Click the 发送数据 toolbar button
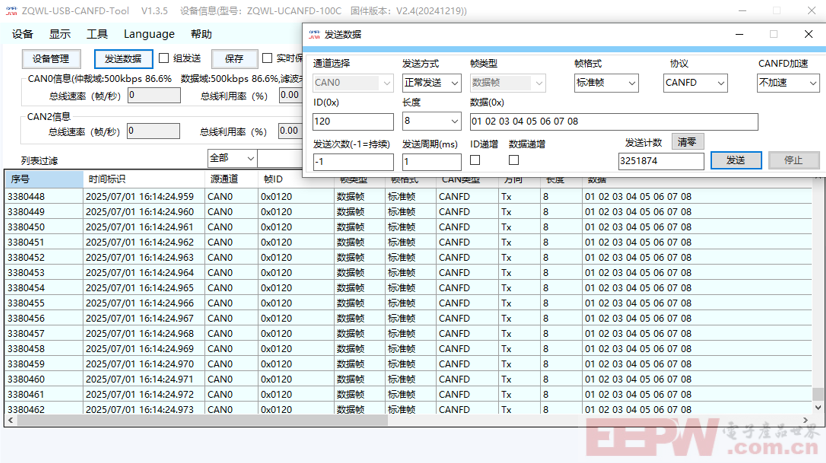This screenshot has height=463, width=826. 123,58
